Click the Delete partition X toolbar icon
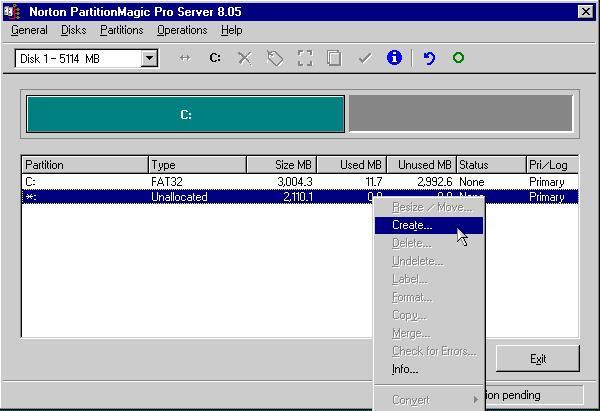The image size is (600, 411). [x=245, y=59]
